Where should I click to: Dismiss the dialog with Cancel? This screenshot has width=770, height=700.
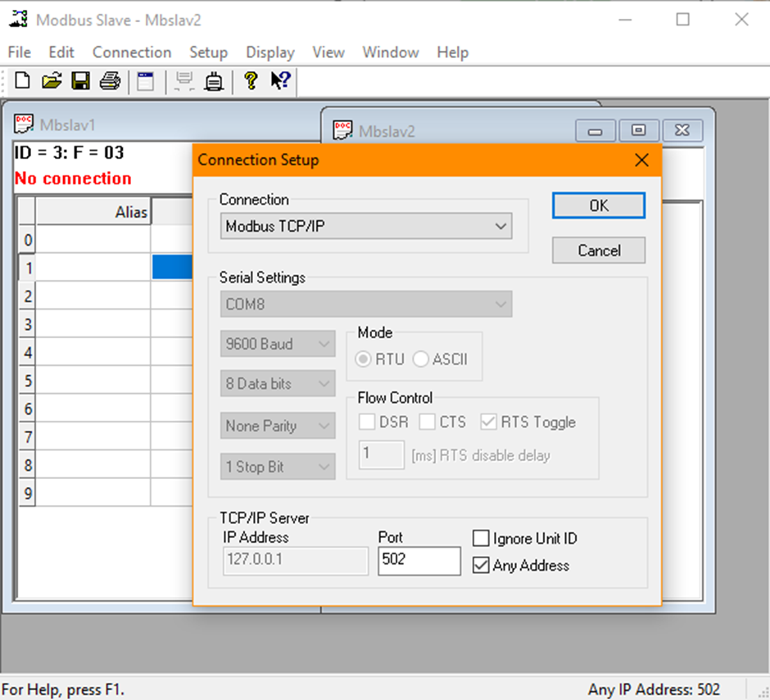click(598, 251)
